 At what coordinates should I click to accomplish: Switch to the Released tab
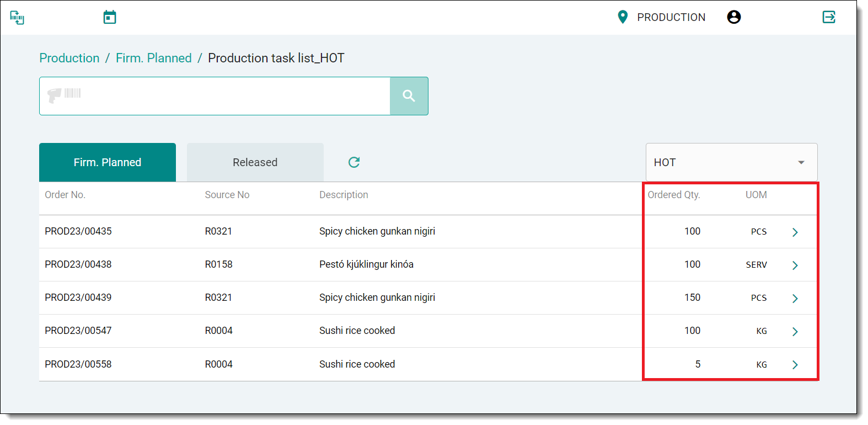point(255,162)
